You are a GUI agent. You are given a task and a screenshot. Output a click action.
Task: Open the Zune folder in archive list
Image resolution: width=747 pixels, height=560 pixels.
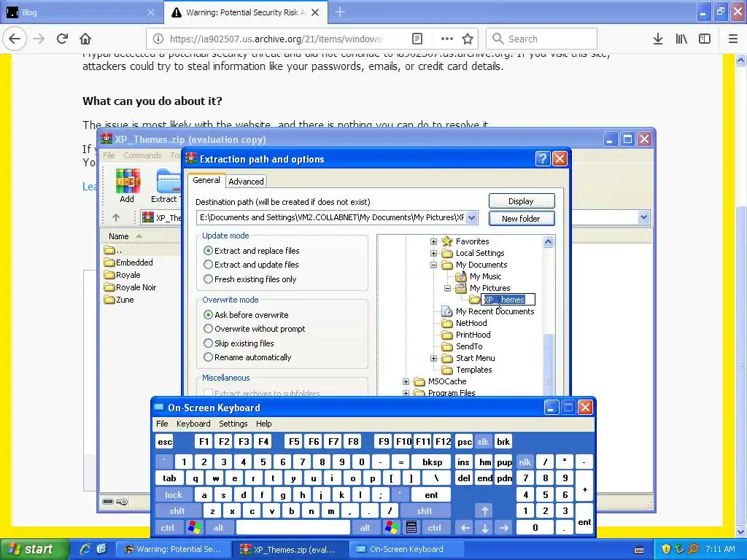pos(119,300)
